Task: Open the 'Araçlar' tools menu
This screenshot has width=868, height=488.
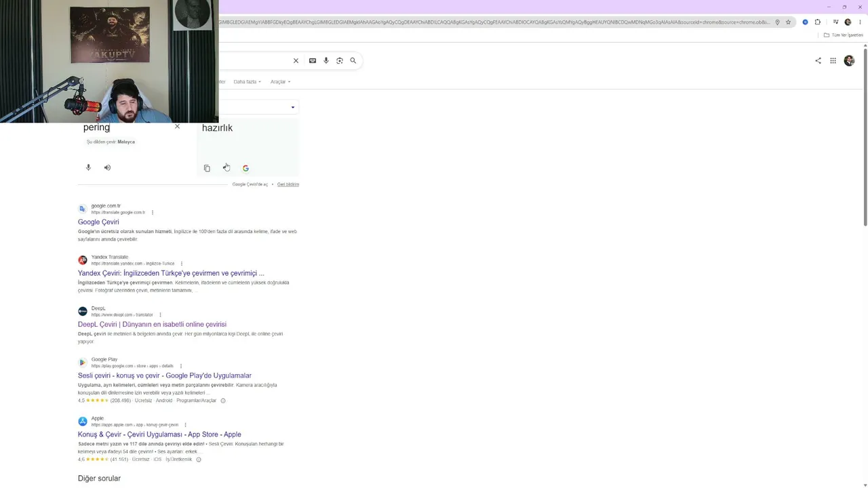Action: tap(280, 82)
